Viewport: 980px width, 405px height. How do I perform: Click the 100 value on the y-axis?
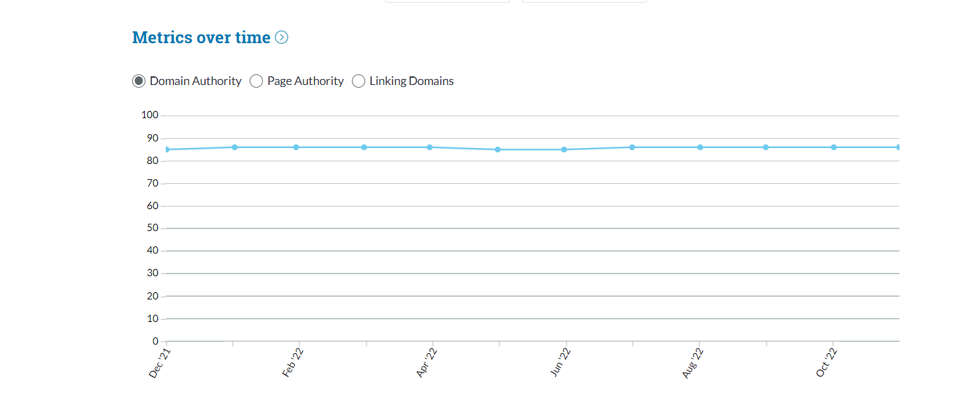coord(149,115)
